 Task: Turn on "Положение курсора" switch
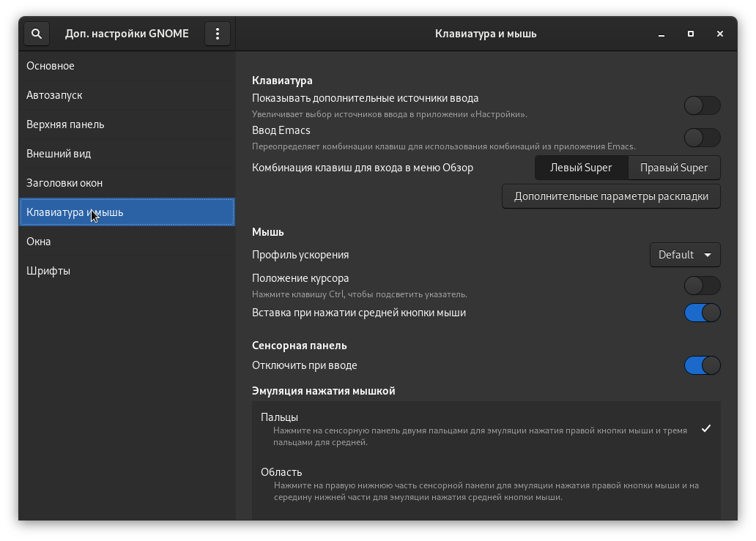[x=702, y=286]
